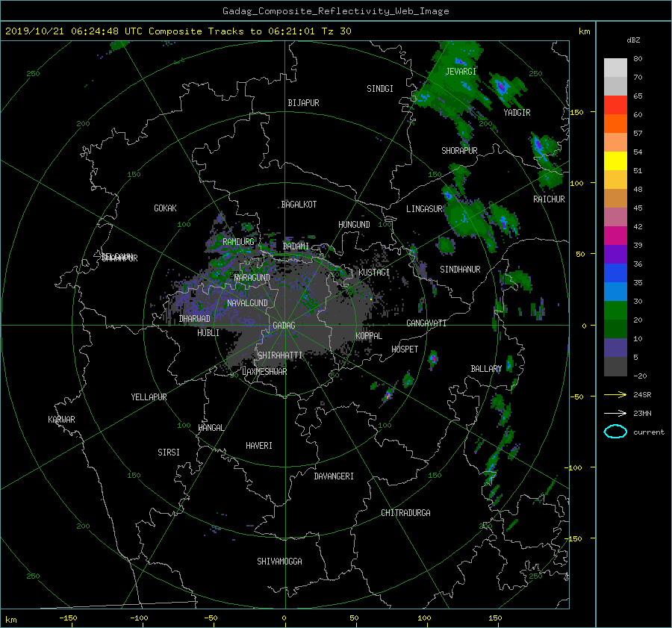
Task: Select the light blue 35 dBZ legend swatch
Action: click(x=615, y=291)
